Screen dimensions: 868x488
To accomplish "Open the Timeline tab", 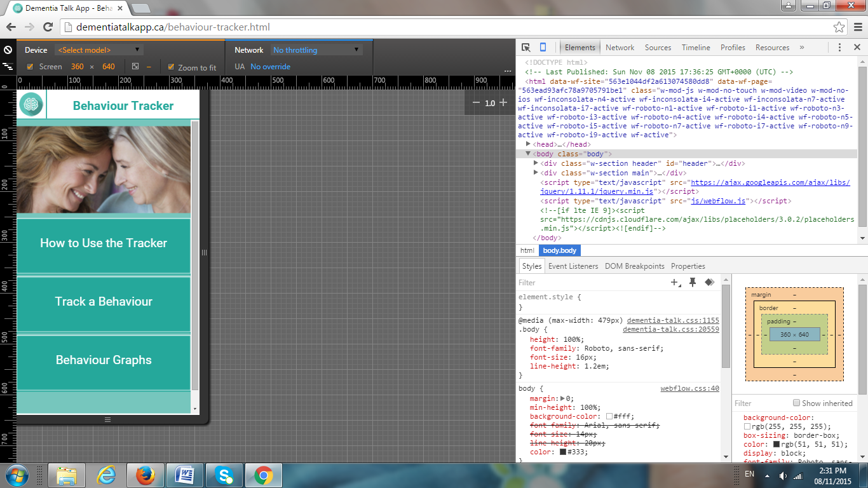I will pyautogui.click(x=696, y=48).
